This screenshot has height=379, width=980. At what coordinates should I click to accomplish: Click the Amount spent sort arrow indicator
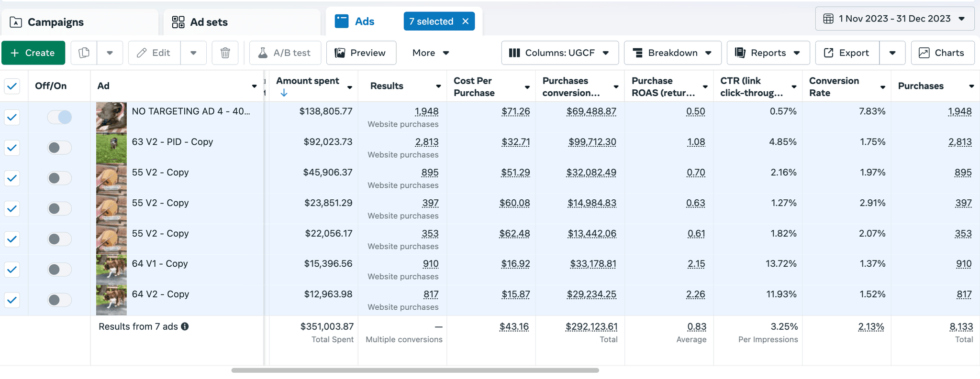tap(284, 93)
